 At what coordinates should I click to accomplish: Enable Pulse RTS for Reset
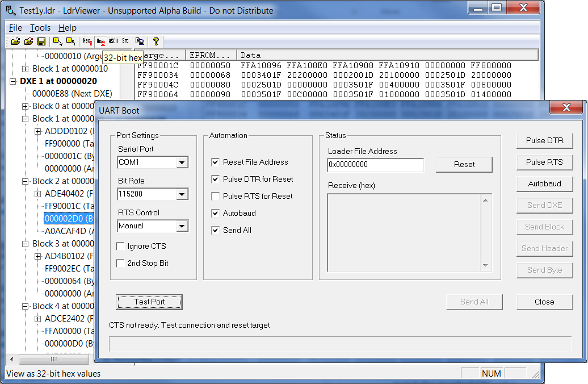click(x=215, y=197)
